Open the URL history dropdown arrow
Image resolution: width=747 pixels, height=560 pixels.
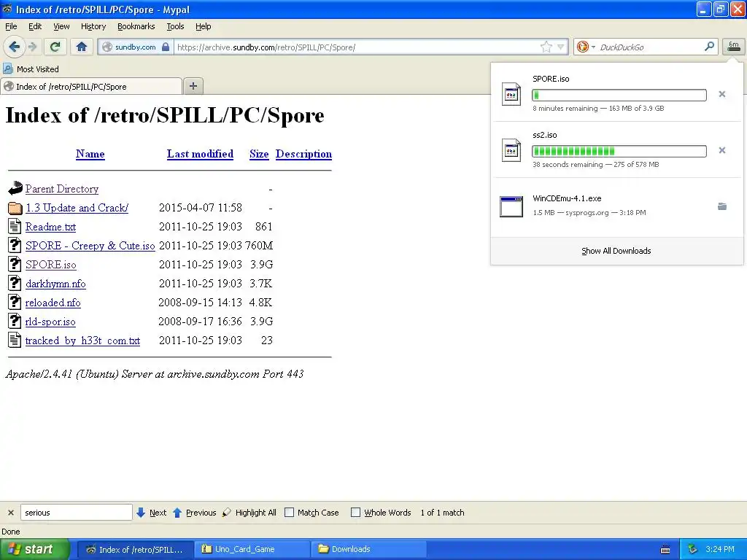tap(560, 47)
